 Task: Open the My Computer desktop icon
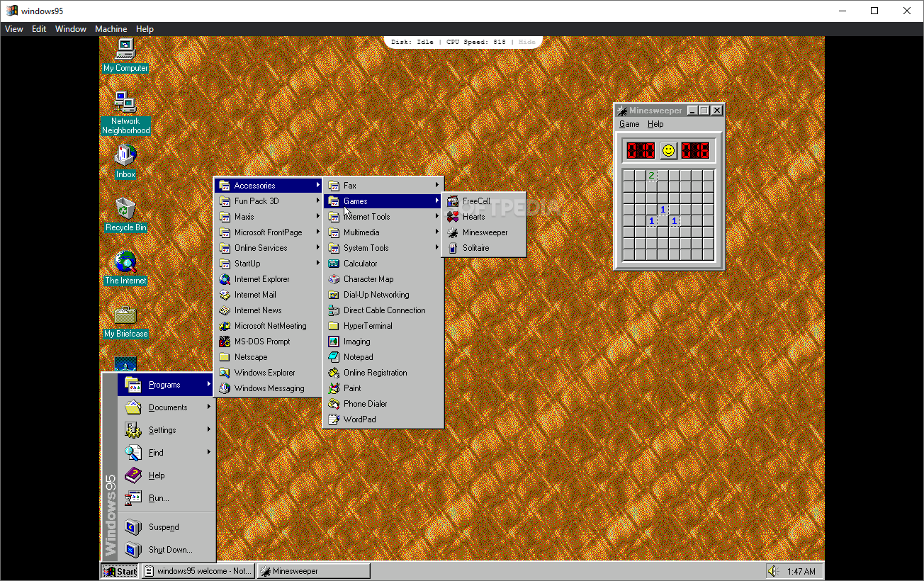click(125, 55)
